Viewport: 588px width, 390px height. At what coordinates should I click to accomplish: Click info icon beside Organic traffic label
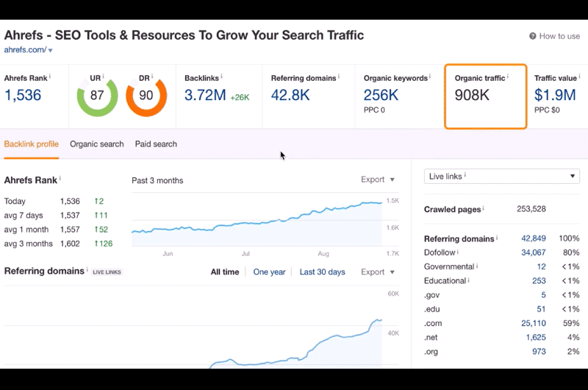508,77
